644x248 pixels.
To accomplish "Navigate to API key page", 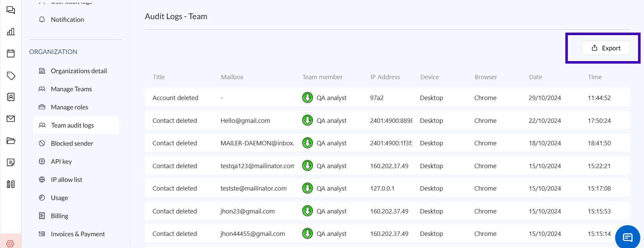I will (x=61, y=161).
